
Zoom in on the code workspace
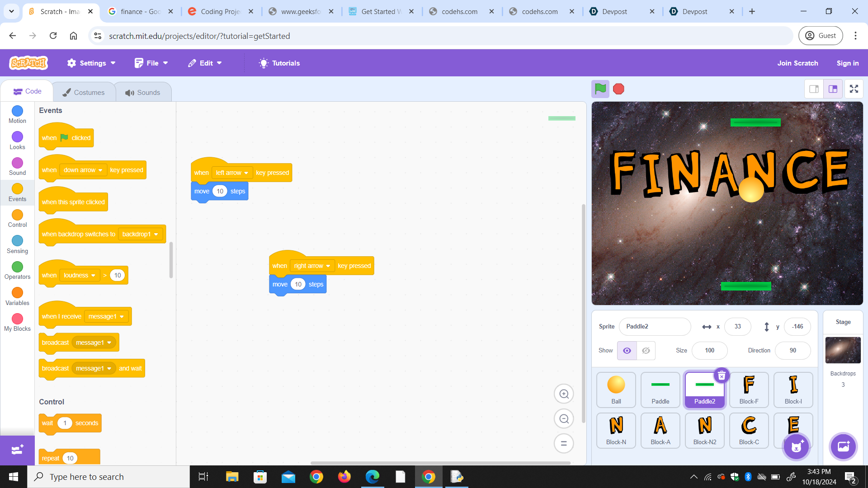[x=564, y=394]
